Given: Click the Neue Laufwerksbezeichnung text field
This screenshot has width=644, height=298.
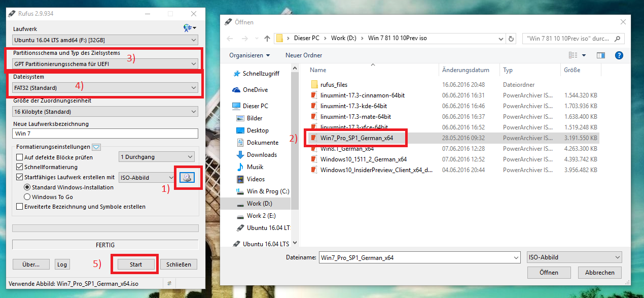Looking at the screenshot, I should (105, 134).
